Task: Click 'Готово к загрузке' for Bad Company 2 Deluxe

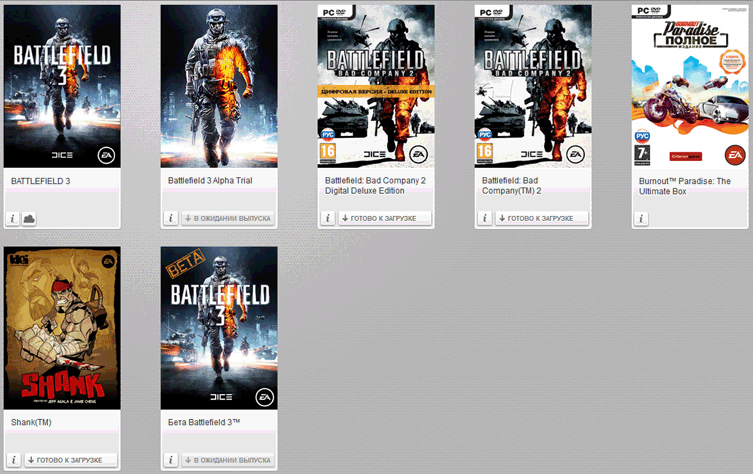Action: (384, 218)
